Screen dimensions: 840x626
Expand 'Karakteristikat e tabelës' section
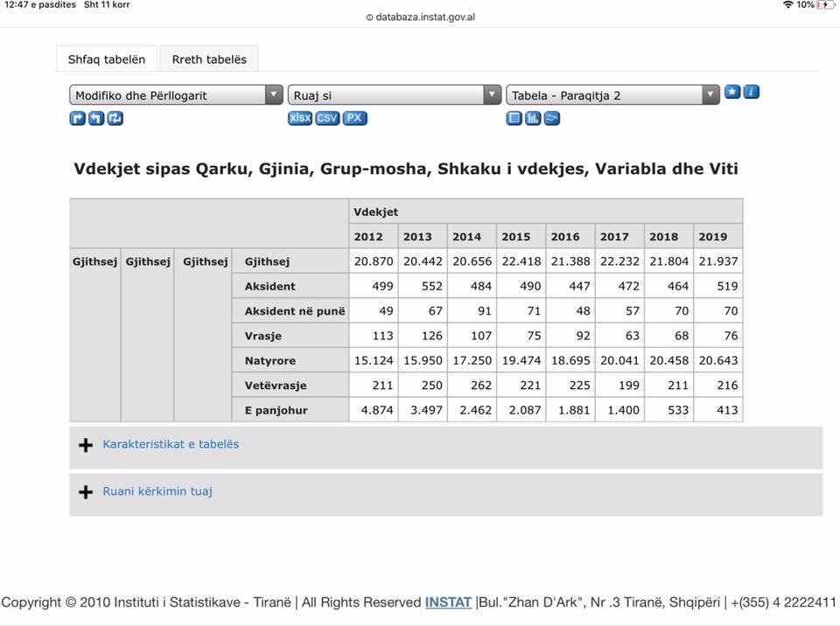click(x=171, y=444)
